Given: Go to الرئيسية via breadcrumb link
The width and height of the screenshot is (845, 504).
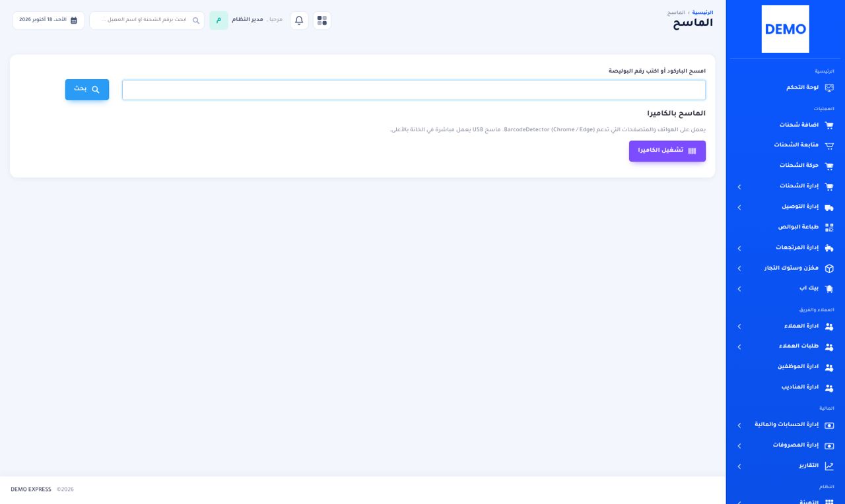Looking at the screenshot, I should [702, 13].
